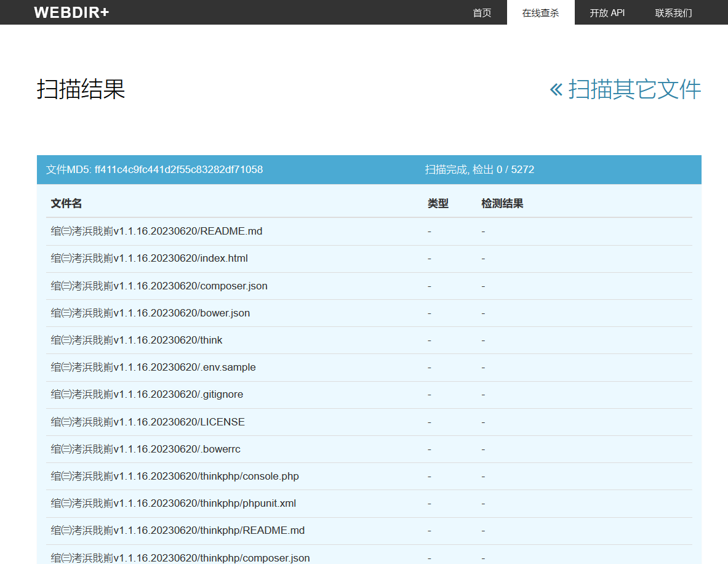Select the .gitignore file row
This screenshot has width=728, height=564.
[x=147, y=394]
